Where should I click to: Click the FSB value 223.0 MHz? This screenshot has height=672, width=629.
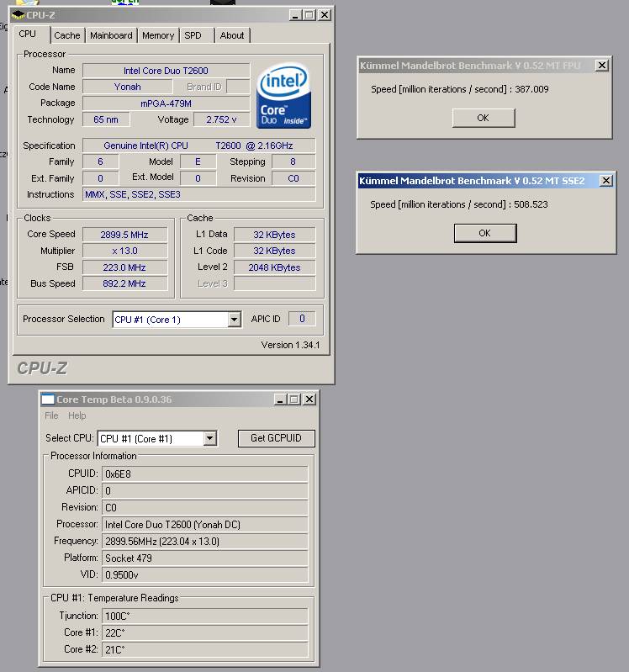pyautogui.click(x=124, y=267)
